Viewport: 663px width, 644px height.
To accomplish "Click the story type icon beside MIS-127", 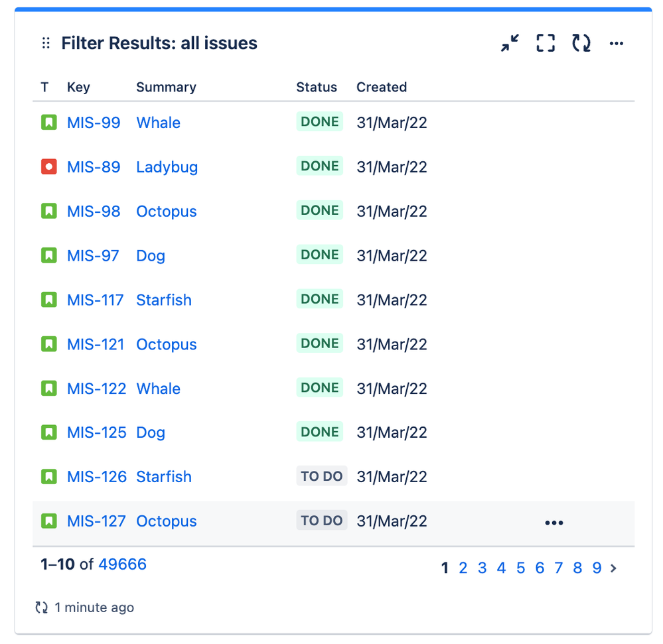I will [x=48, y=521].
